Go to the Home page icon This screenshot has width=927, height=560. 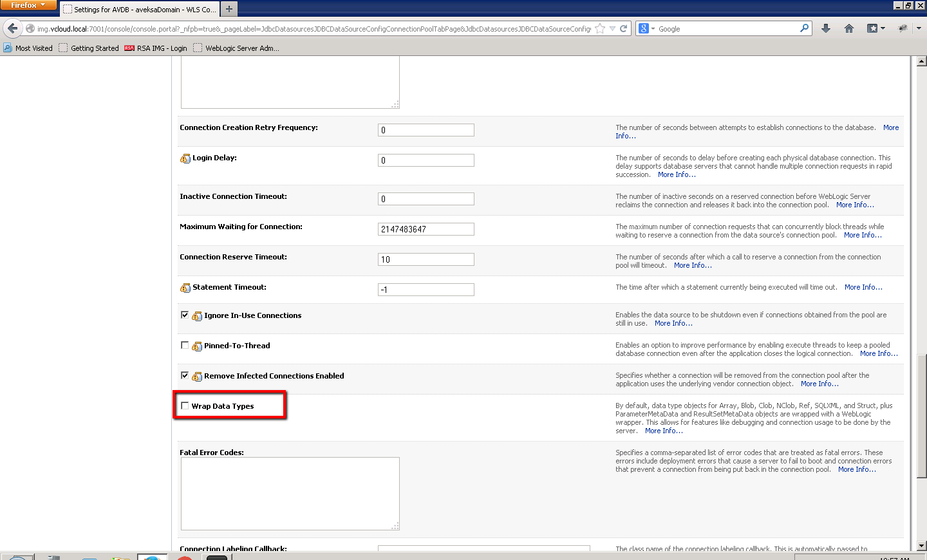tap(849, 28)
